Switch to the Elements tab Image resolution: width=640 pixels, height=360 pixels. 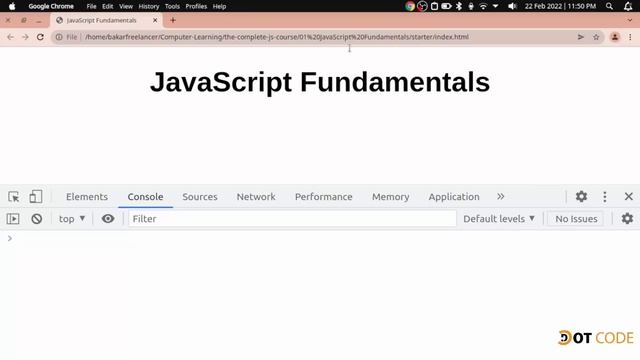(x=87, y=197)
